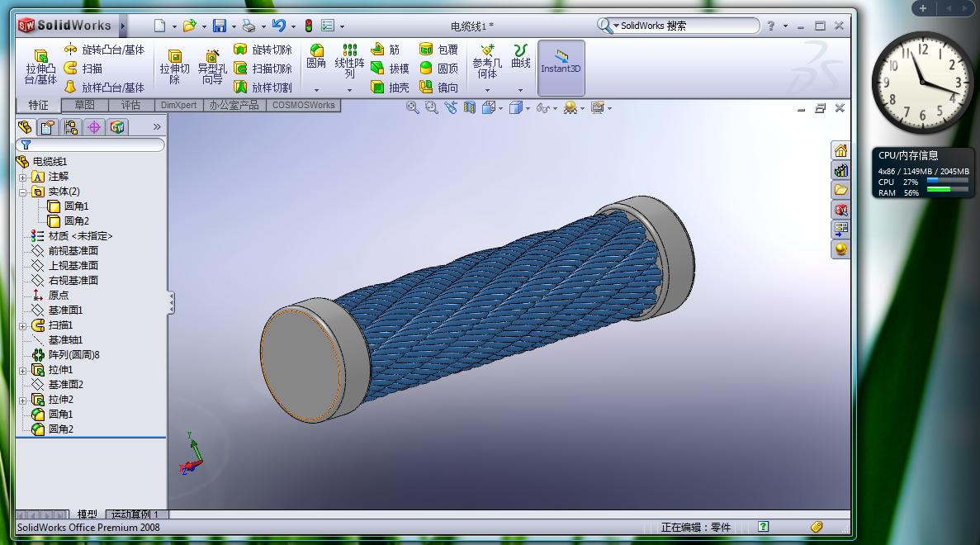Switch to the COSMOSWorks tab
980x545 pixels.
pos(303,105)
